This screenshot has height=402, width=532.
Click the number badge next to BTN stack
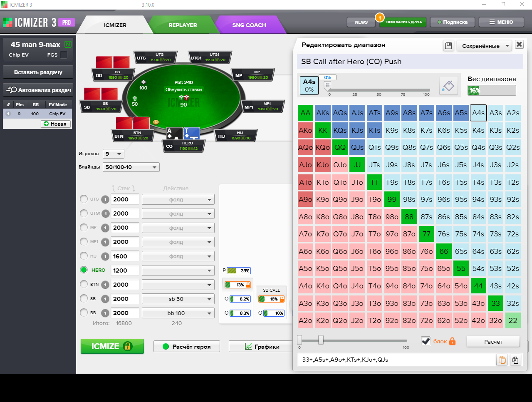point(105,285)
